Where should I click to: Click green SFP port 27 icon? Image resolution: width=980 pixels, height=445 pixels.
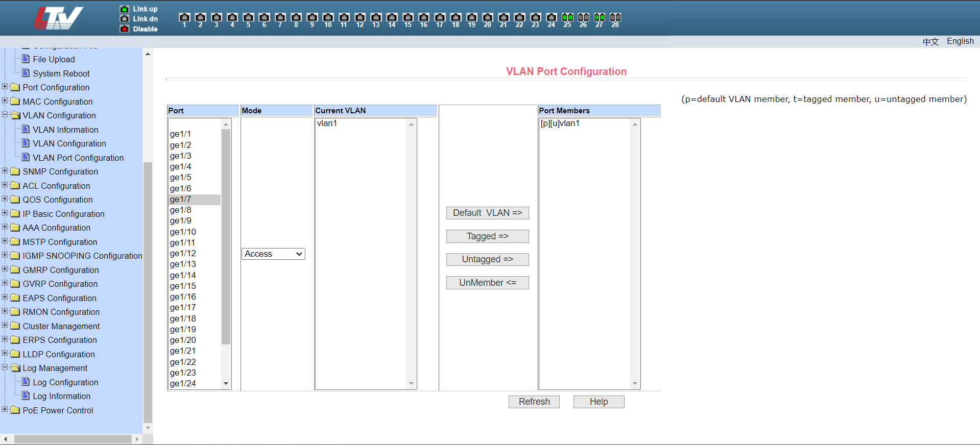600,17
